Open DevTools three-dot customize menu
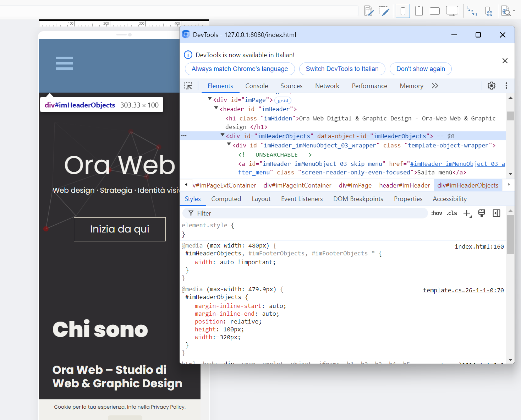Image resolution: width=521 pixels, height=420 pixels. (506, 86)
